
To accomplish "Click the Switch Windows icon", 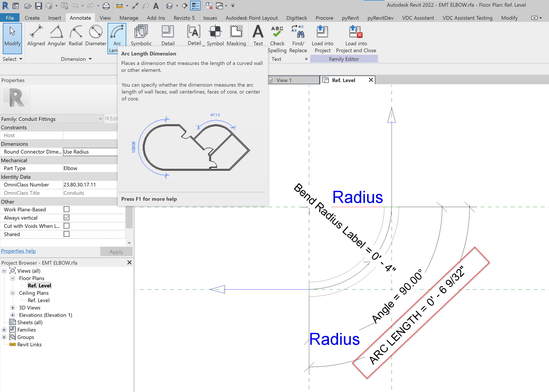I will pos(219,6).
